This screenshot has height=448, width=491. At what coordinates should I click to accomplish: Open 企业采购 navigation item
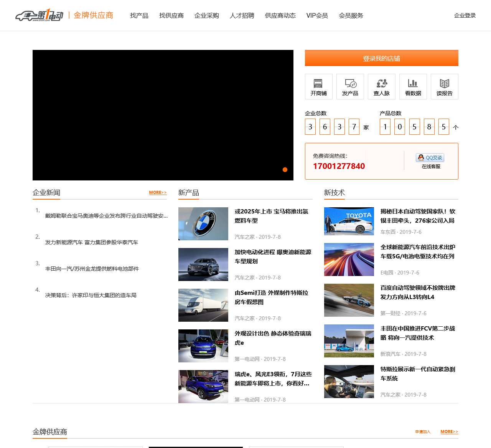207,15
